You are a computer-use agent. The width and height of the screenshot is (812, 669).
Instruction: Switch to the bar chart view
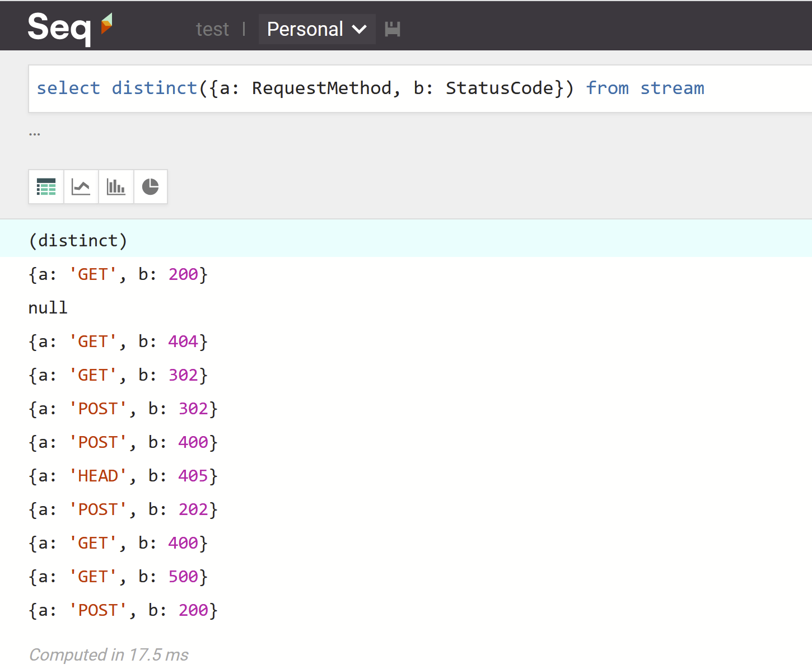point(115,186)
